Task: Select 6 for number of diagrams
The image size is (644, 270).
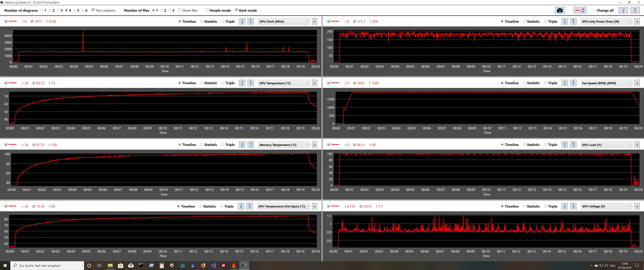Action: tap(83, 10)
